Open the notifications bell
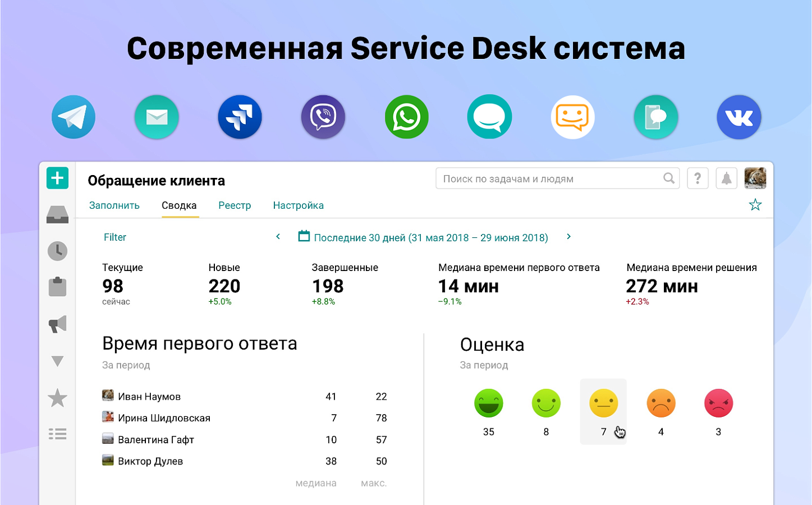 coord(726,178)
